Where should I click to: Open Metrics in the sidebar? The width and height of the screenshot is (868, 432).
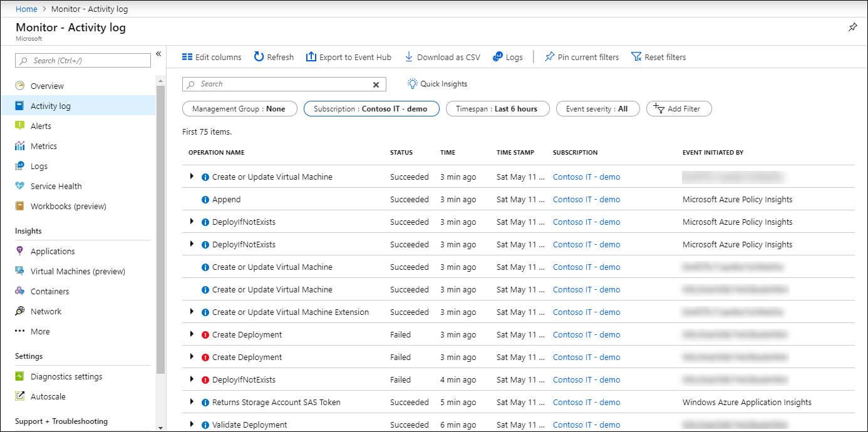tap(43, 146)
